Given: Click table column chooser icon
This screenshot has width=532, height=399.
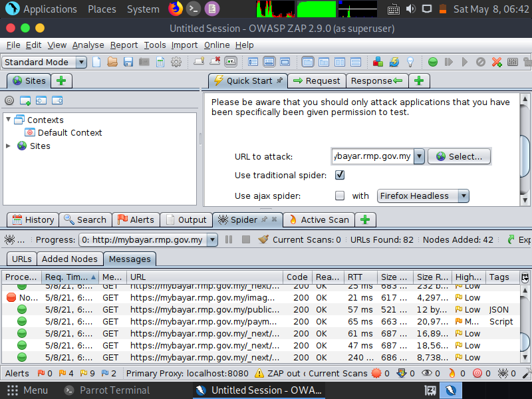Looking at the screenshot, I should 525,277.
